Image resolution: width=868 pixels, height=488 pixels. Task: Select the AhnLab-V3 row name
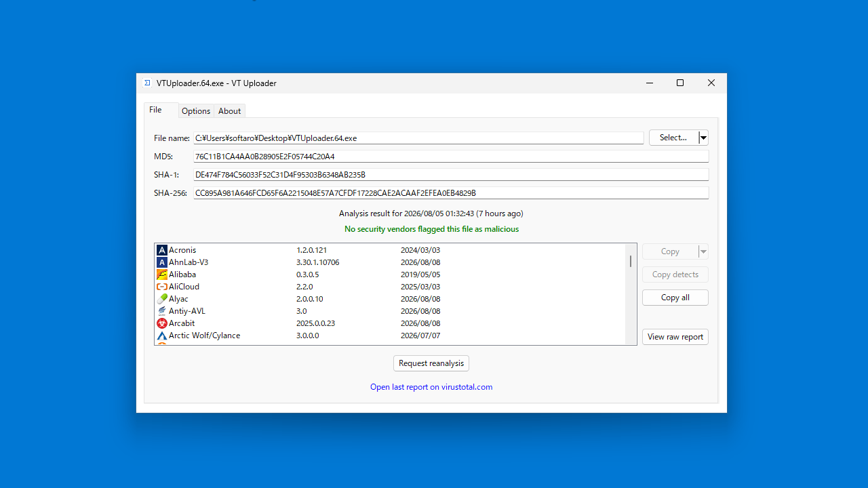[189, 262]
